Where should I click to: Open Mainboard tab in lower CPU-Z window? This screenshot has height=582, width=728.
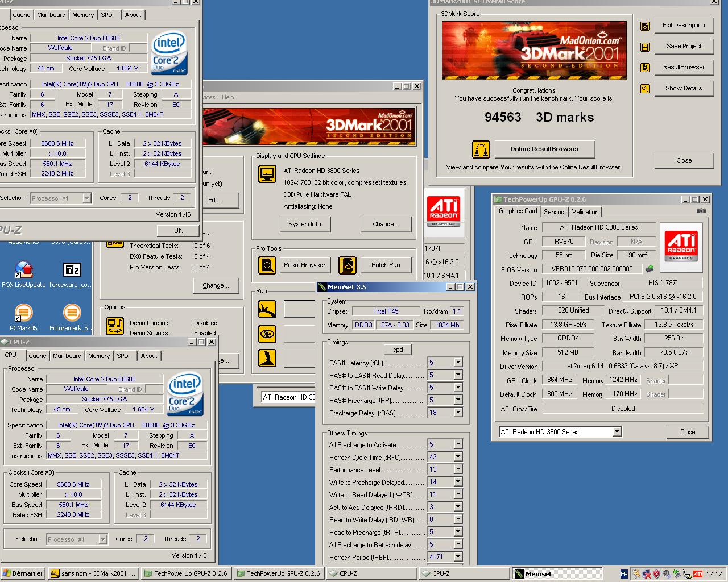coord(67,356)
